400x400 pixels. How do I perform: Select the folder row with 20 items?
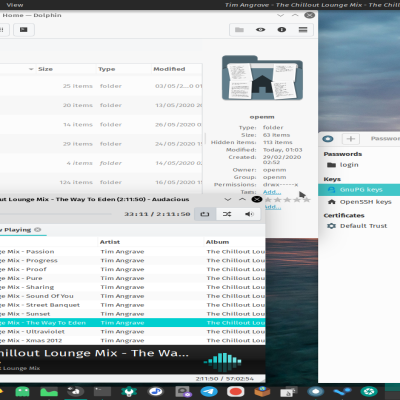point(101,105)
